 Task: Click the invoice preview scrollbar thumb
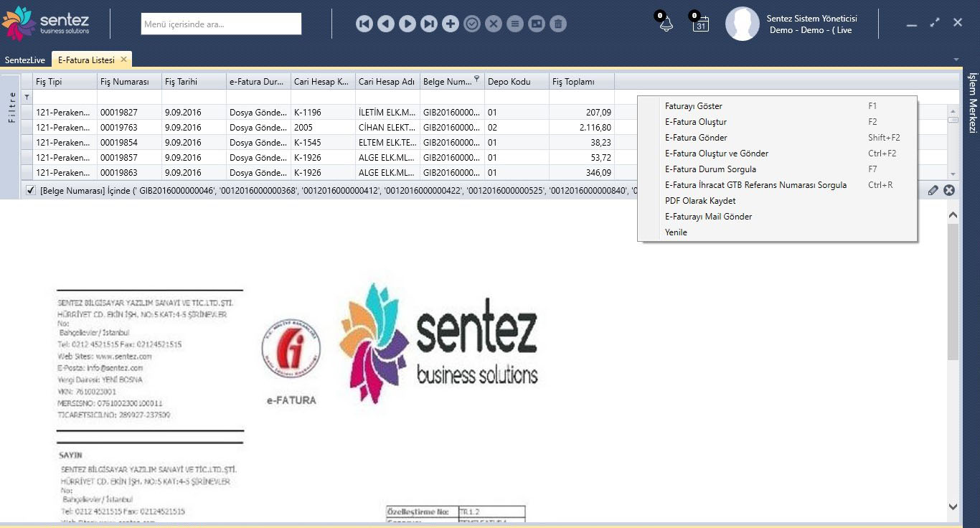tap(953, 291)
